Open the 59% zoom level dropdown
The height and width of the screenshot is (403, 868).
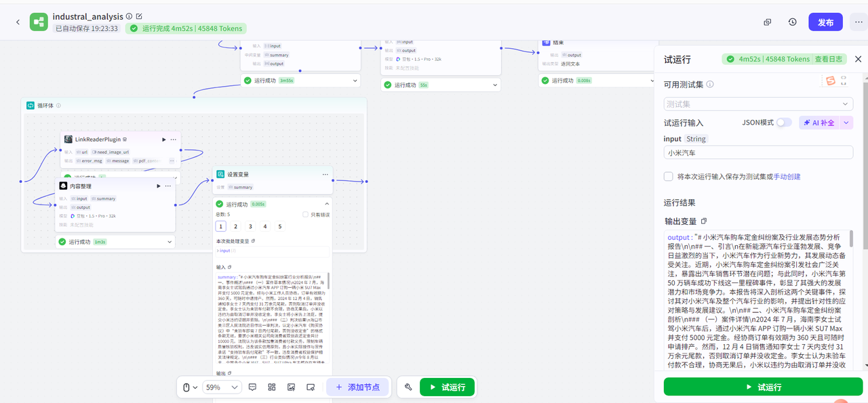tap(222, 387)
